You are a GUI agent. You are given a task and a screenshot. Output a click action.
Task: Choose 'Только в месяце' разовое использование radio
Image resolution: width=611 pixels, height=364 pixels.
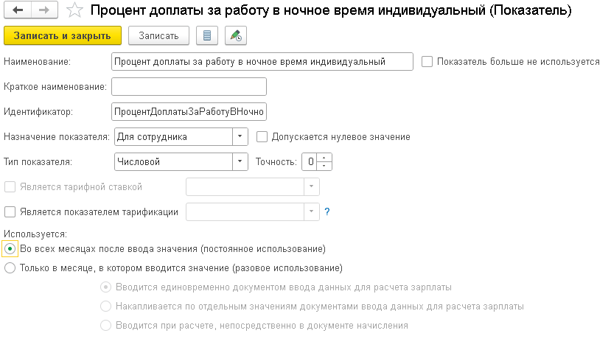point(10,268)
